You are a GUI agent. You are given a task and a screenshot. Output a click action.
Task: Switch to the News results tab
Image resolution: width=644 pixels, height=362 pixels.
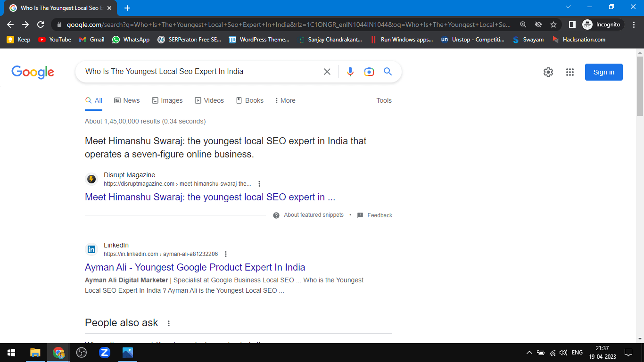pos(127,100)
